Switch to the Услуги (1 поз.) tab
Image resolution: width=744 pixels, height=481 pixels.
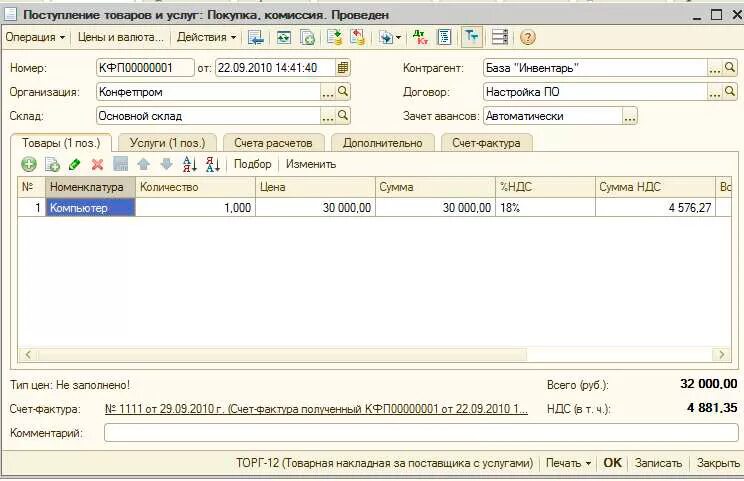[x=167, y=143]
